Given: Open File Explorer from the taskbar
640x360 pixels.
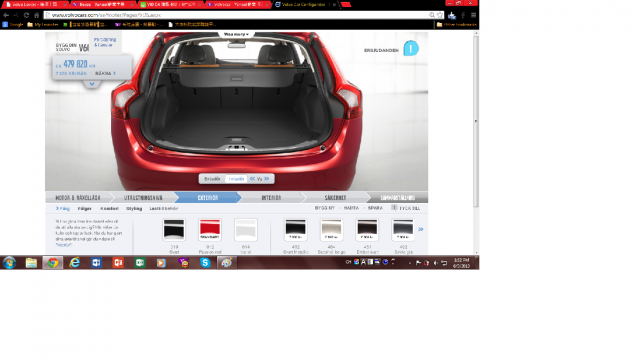Looking at the screenshot, I should point(31,262).
